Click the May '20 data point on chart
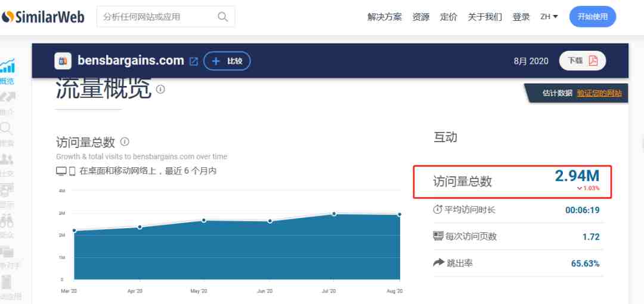Image resolution: width=644 pixels, height=304 pixels. [204, 220]
